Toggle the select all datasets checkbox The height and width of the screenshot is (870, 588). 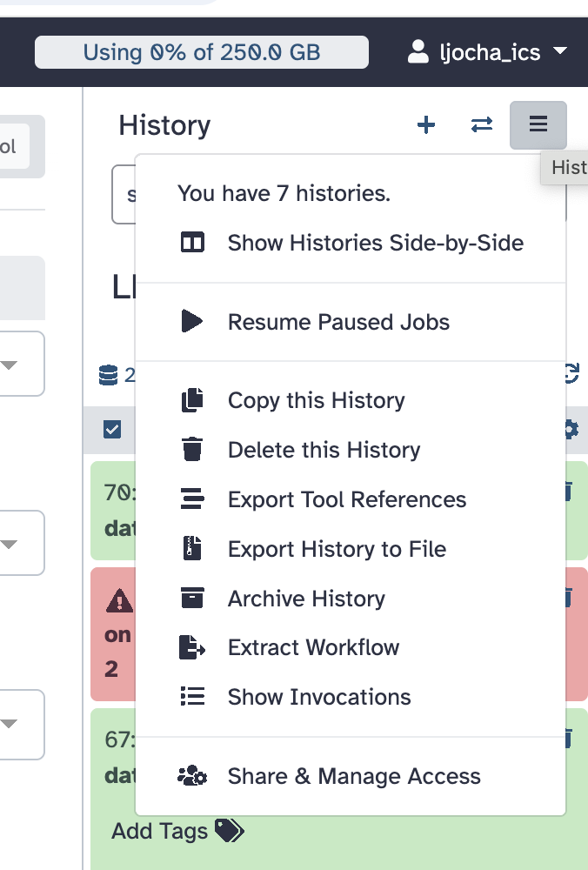[112, 429]
